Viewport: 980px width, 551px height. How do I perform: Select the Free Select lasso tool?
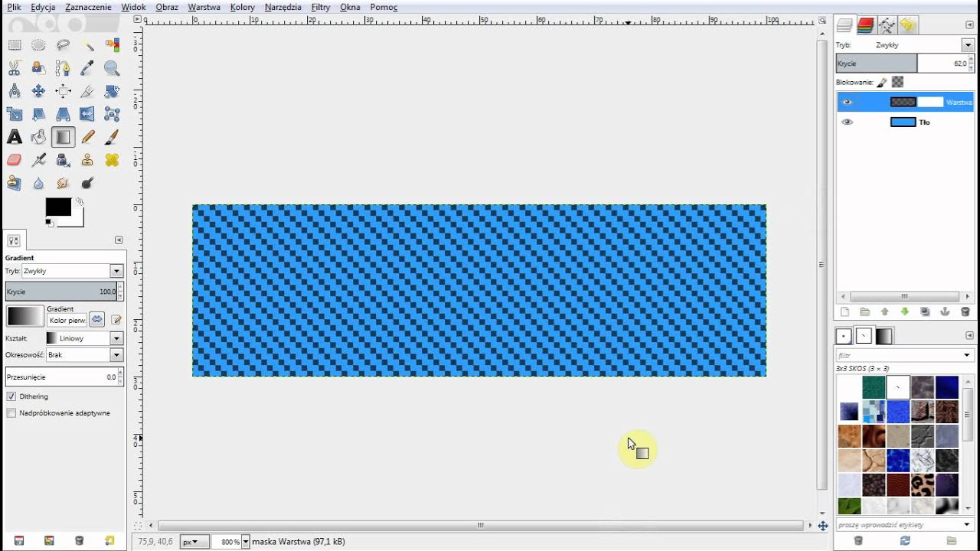coord(63,45)
